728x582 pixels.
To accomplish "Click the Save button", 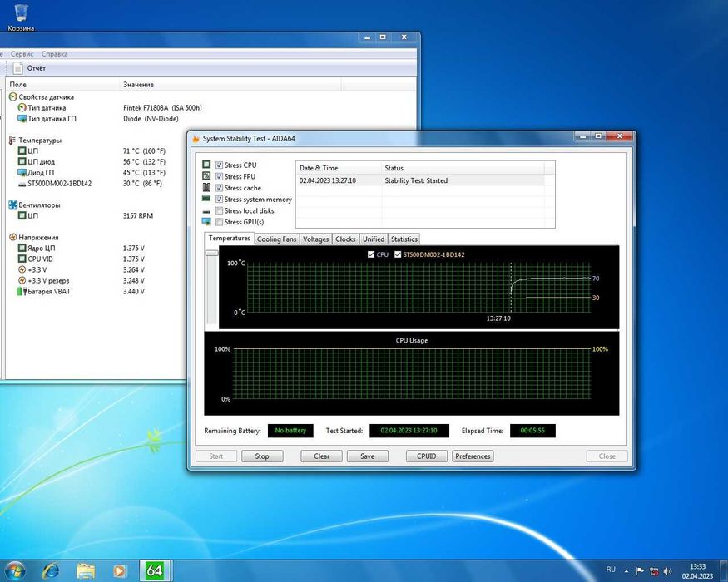I will (x=367, y=456).
